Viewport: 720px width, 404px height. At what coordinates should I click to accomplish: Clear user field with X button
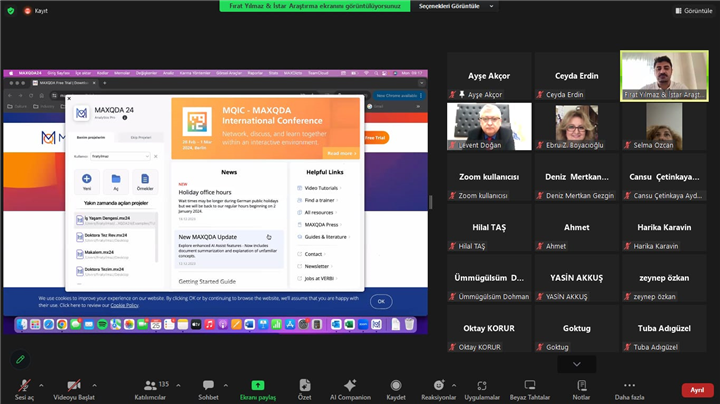(x=156, y=157)
